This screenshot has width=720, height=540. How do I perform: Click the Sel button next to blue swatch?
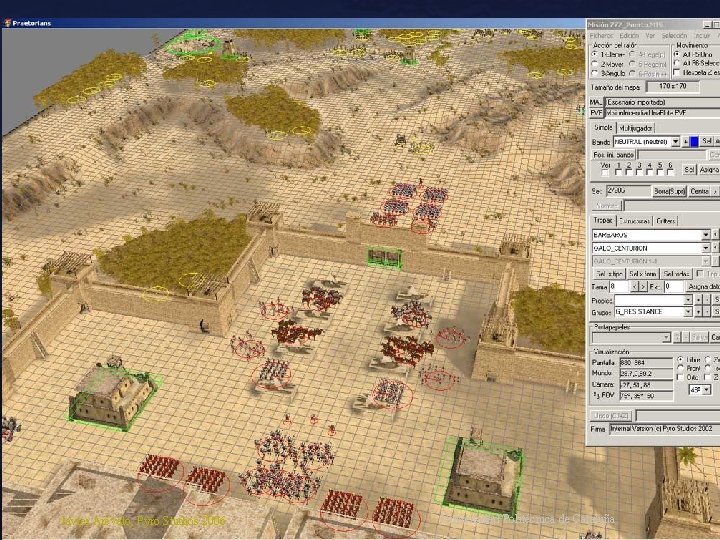pyautogui.click(x=707, y=141)
